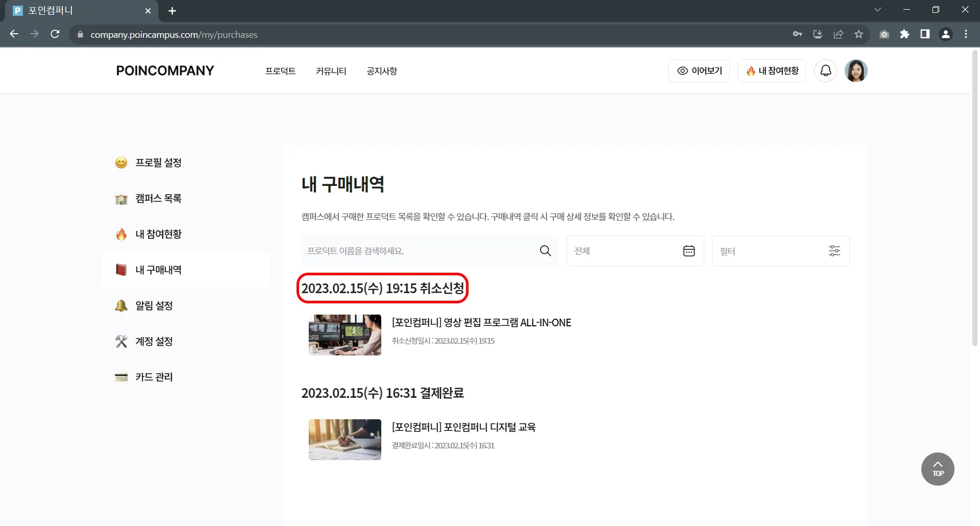Click the share page icon
Screen dimensions: 980x526
pos(838,34)
